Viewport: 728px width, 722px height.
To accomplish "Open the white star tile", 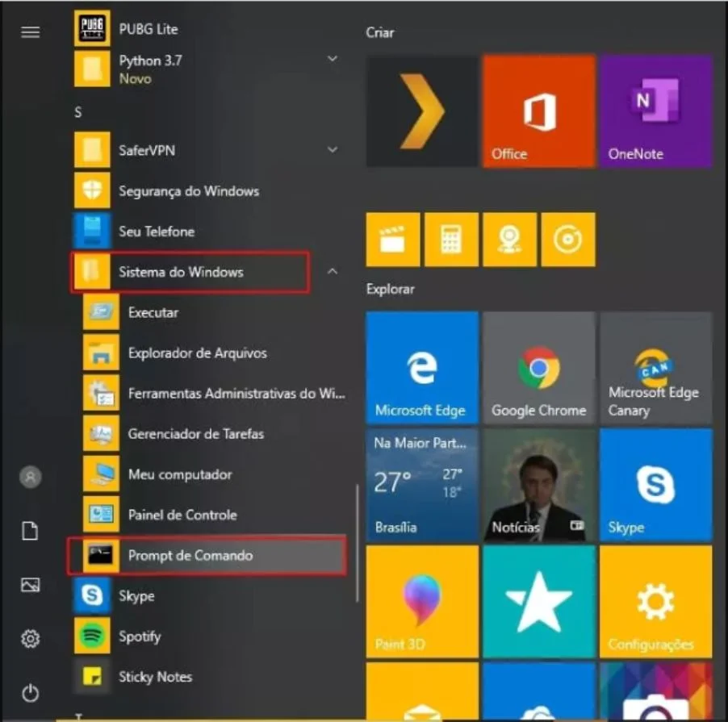I will tap(539, 602).
